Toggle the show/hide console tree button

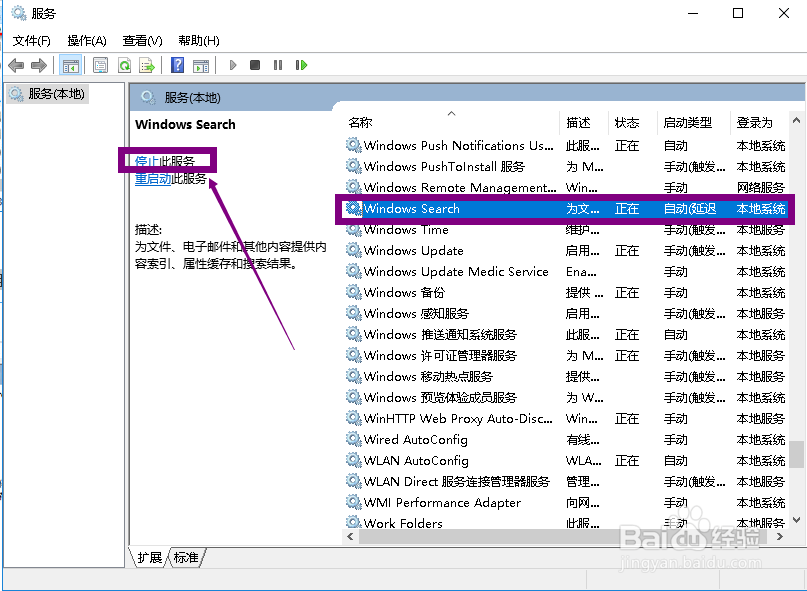click(71, 65)
